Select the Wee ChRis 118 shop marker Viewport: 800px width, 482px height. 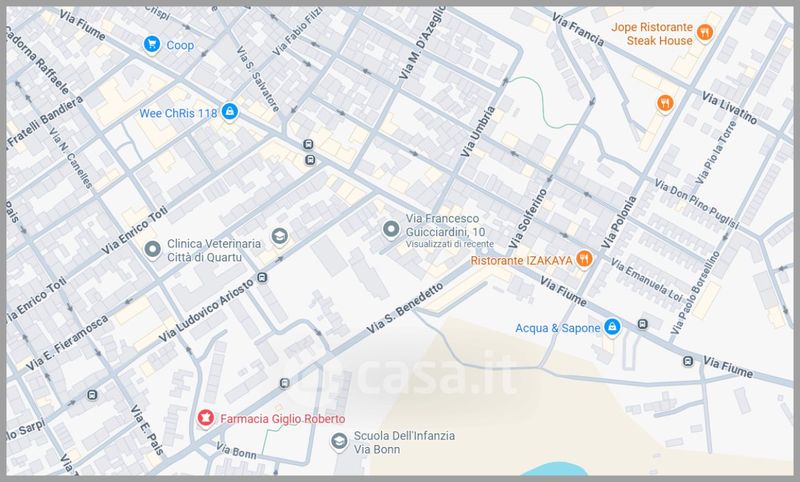[x=230, y=111]
